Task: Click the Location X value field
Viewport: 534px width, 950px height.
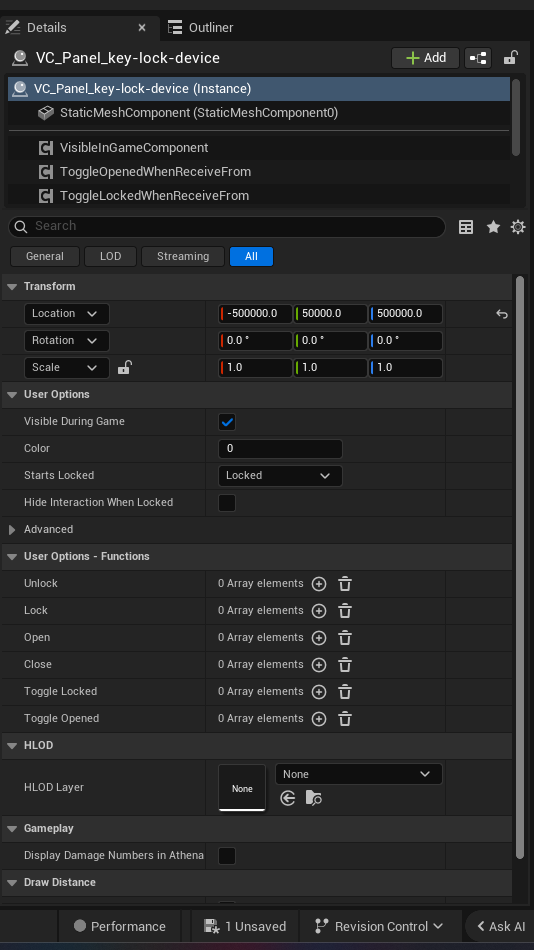Action: pos(255,314)
